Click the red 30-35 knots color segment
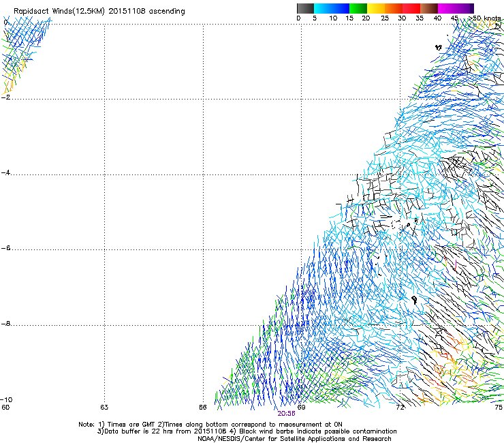Screen dimensions: 504x443 tap(411, 8)
